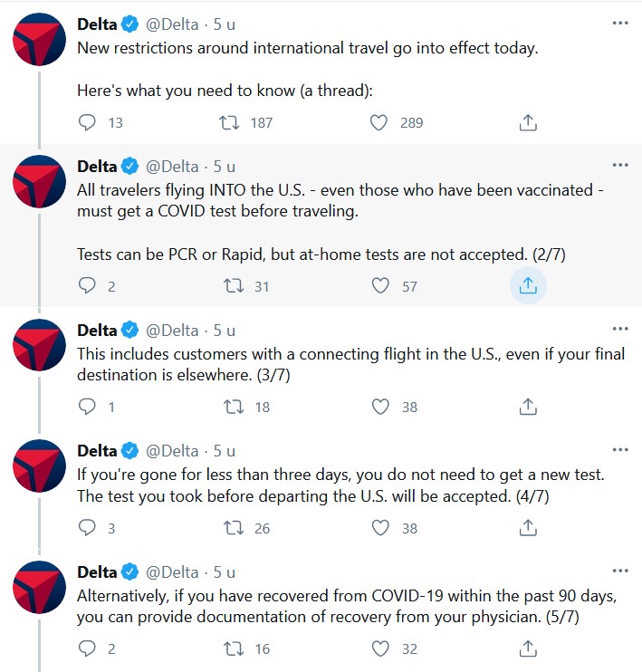Open Delta's profile name on first tweet
Screen dimensions: 642x672
click(97, 24)
